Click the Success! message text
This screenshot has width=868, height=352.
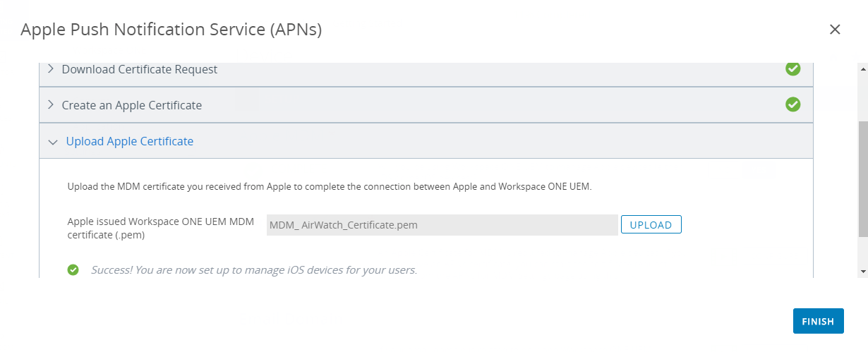[254, 269]
